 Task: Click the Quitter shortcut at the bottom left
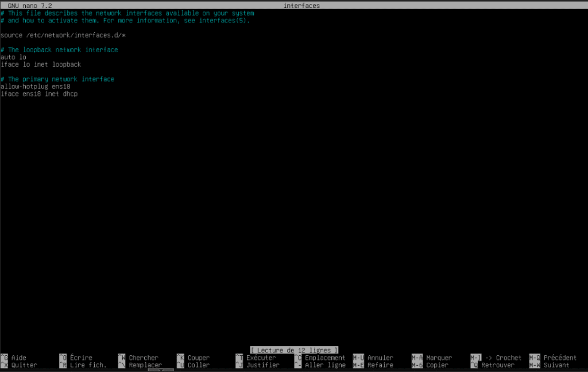click(24, 365)
